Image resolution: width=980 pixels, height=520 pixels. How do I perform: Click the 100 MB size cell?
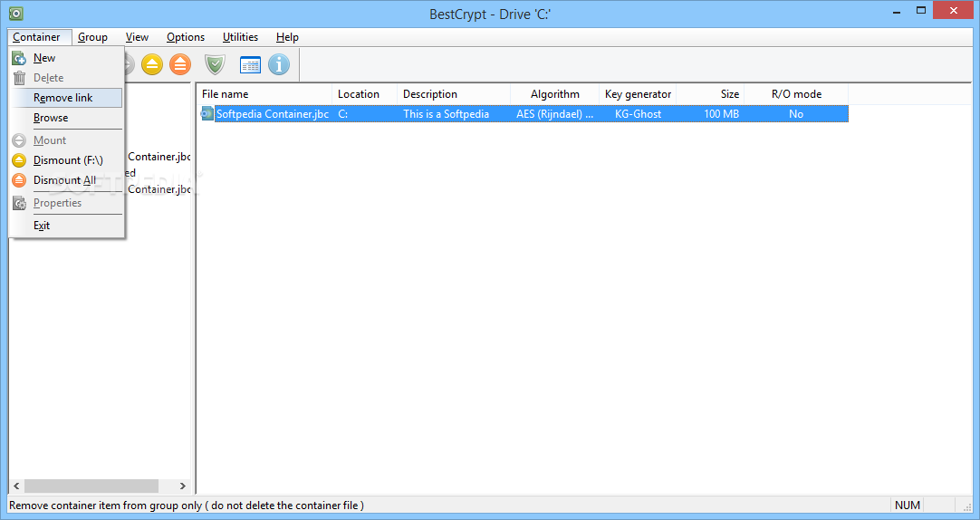point(721,114)
